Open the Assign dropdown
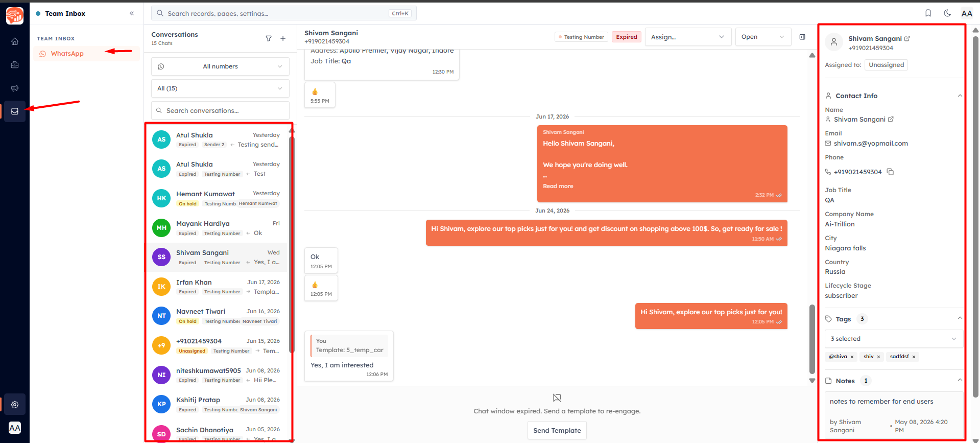Viewport: 980px width, 443px height. [x=688, y=37]
